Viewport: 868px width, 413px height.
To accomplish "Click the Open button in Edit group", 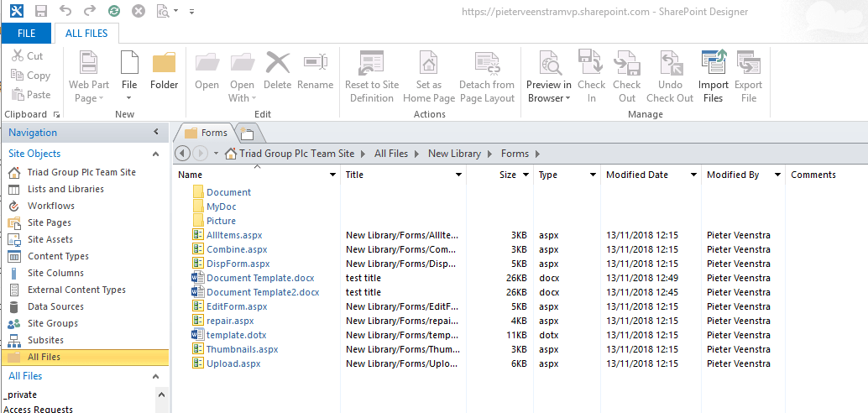I will (207, 71).
